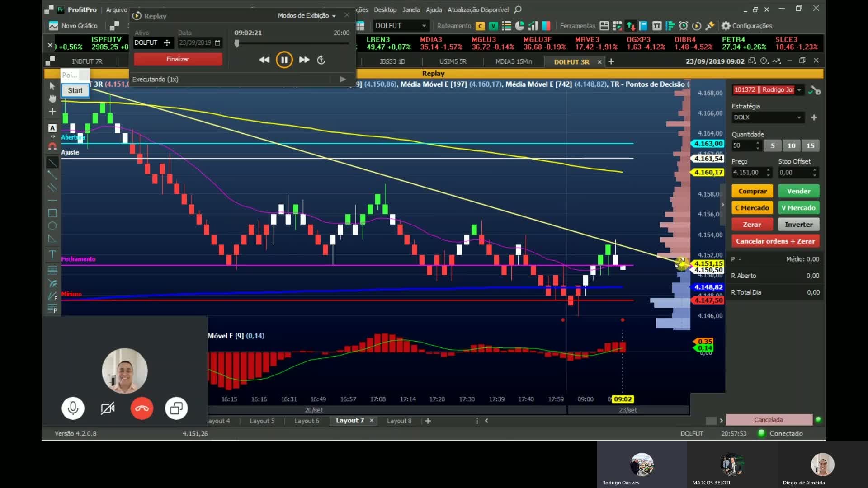Set quantity preset to 10
Screen dimensions: 868x488
(x=791, y=145)
